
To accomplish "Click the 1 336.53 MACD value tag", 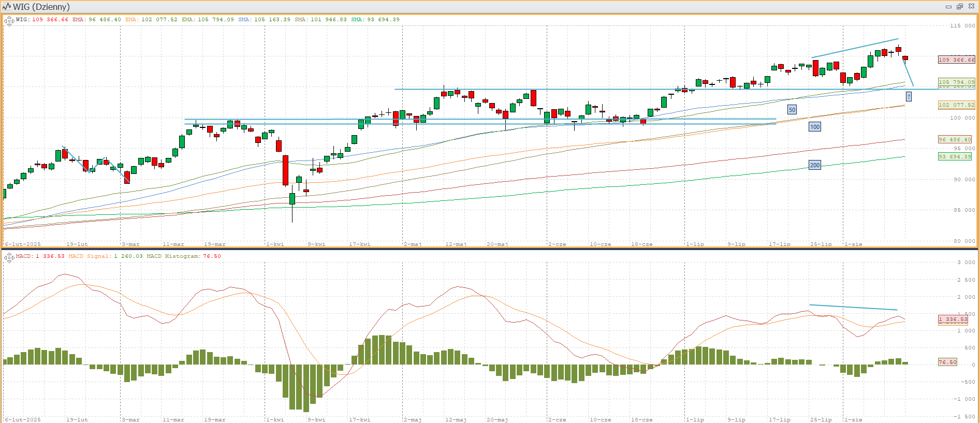I will tap(953, 319).
